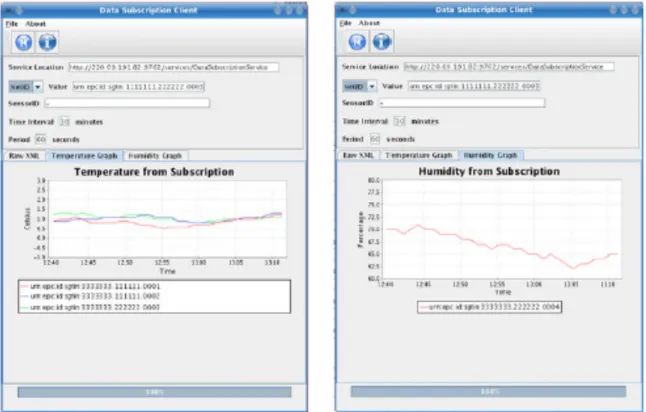
Task: Click the SensorID field in Temperature window
Action: tap(127, 103)
